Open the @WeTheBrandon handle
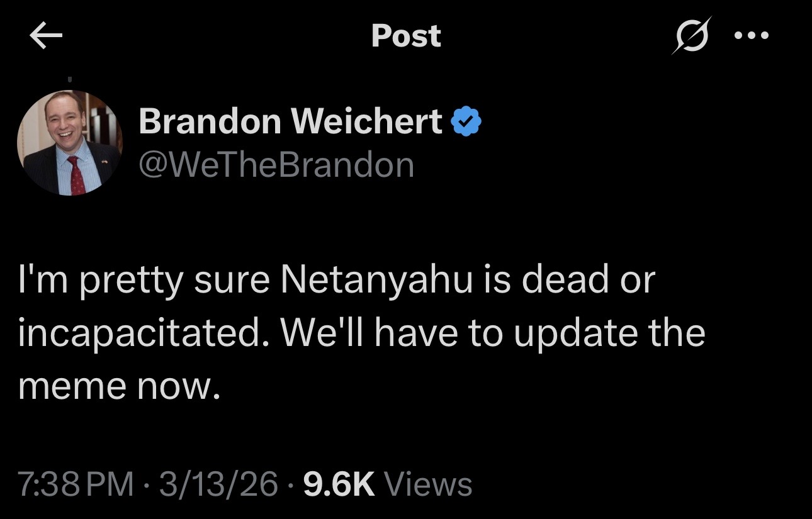The width and height of the screenshot is (812, 519). click(x=276, y=165)
